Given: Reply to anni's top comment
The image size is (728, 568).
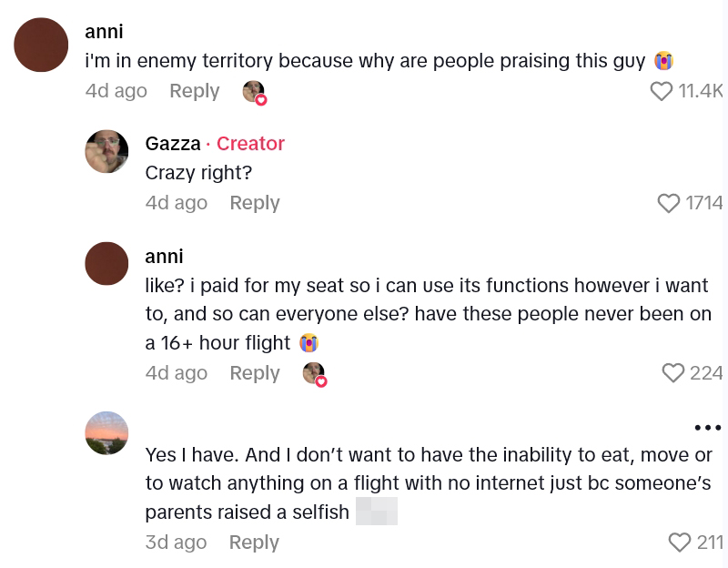Looking at the screenshot, I should pos(194,91).
